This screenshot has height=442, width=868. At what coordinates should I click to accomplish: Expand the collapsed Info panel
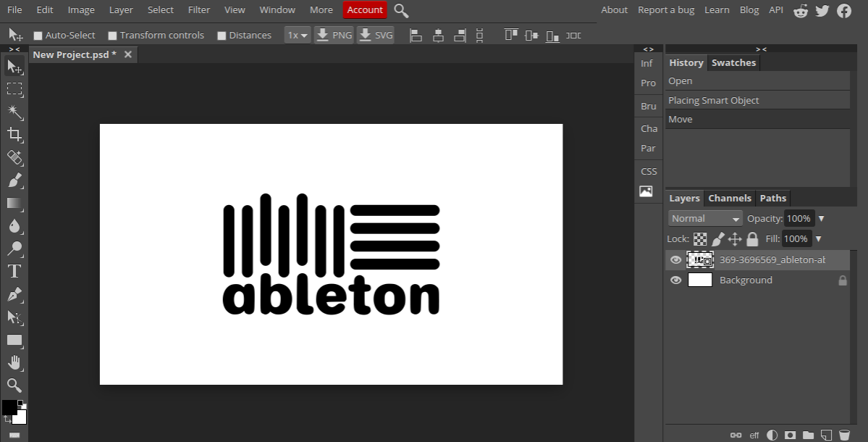646,64
